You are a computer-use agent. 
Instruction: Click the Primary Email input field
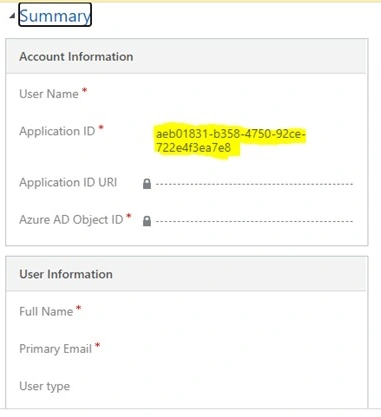(254, 349)
